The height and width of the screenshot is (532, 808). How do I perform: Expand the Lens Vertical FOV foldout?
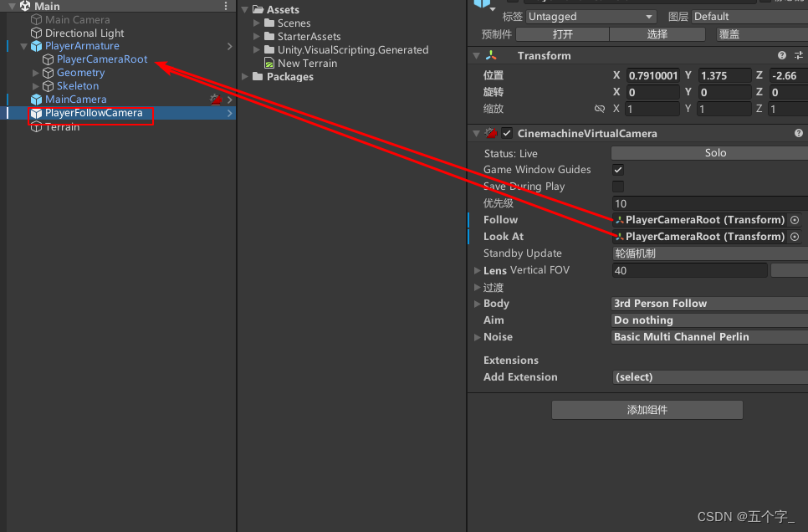[477, 270]
